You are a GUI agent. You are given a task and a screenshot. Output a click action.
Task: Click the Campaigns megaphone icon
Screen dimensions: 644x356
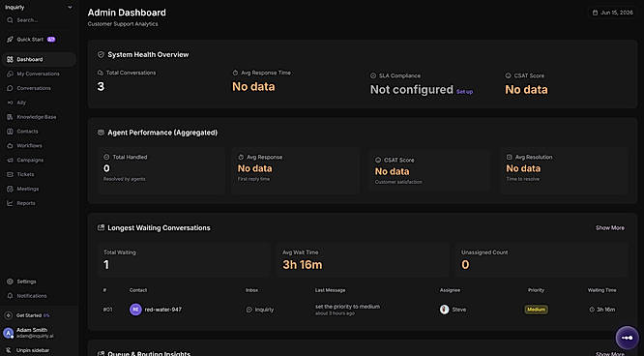[x=10, y=161]
